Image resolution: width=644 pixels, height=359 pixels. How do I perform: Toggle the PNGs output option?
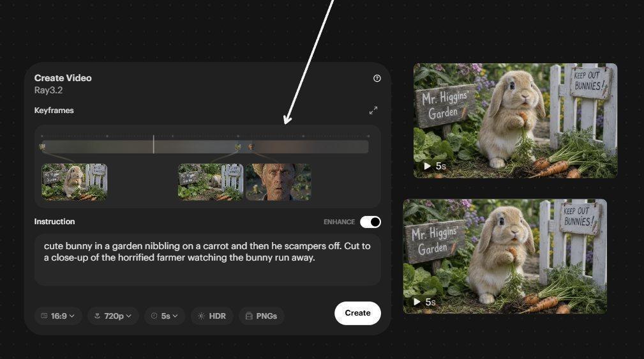(x=261, y=316)
